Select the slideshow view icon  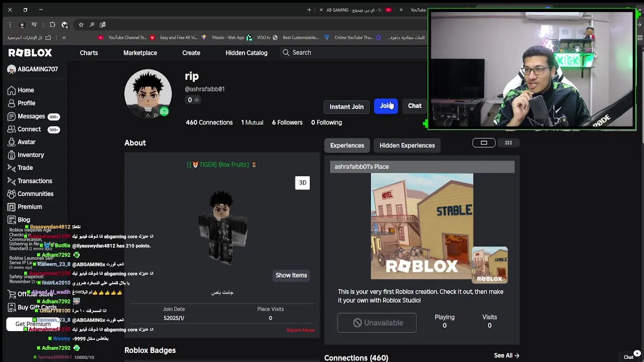pyautogui.click(x=484, y=143)
